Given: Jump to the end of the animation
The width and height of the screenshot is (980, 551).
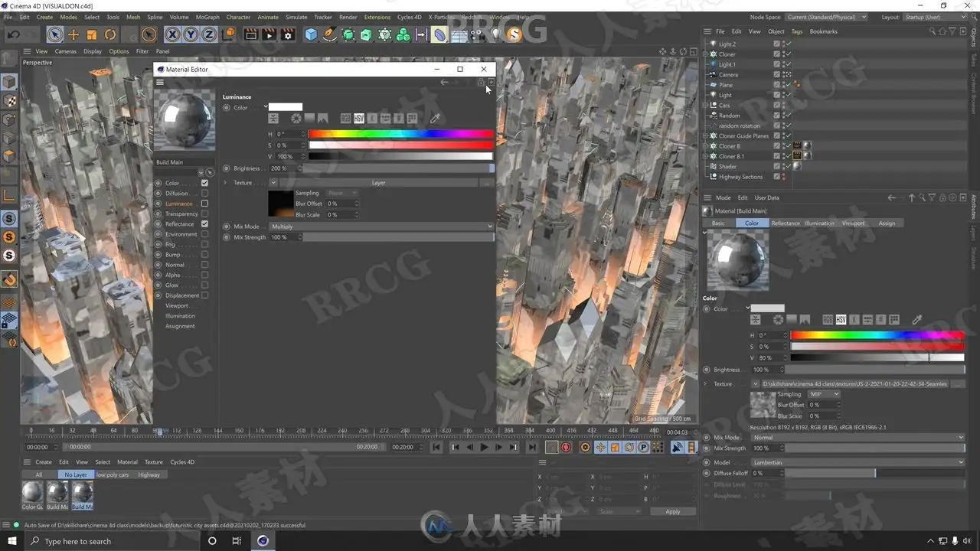Looking at the screenshot, I should point(532,448).
